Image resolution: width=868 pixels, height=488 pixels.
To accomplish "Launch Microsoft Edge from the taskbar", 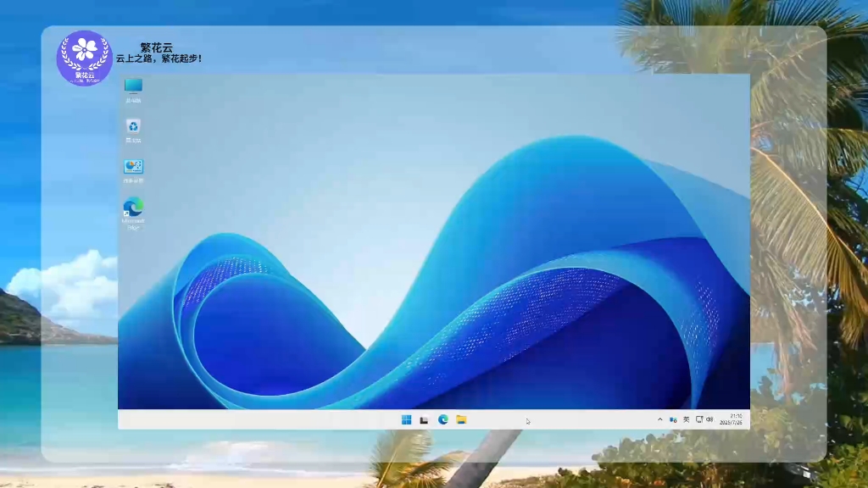I will tap(442, 420).
